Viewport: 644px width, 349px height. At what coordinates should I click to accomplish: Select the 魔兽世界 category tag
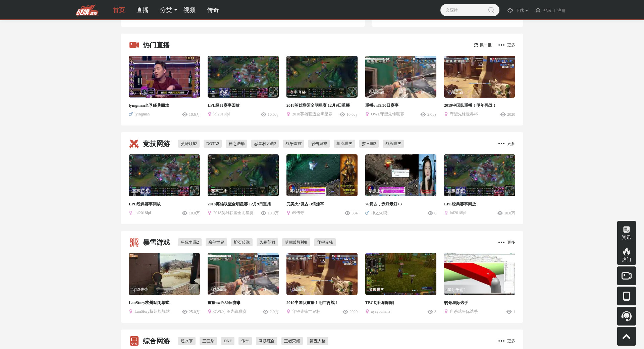[x=216, y=242]
